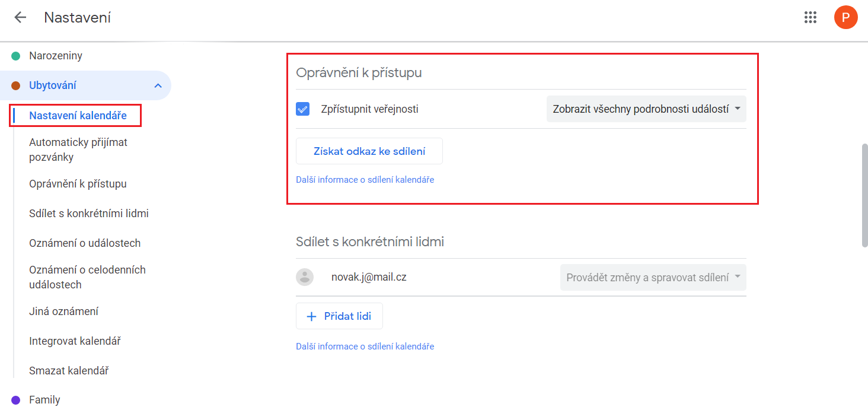Open the account profile avatar
This screenshot has height=410, width=868.
tap(845, 17)
